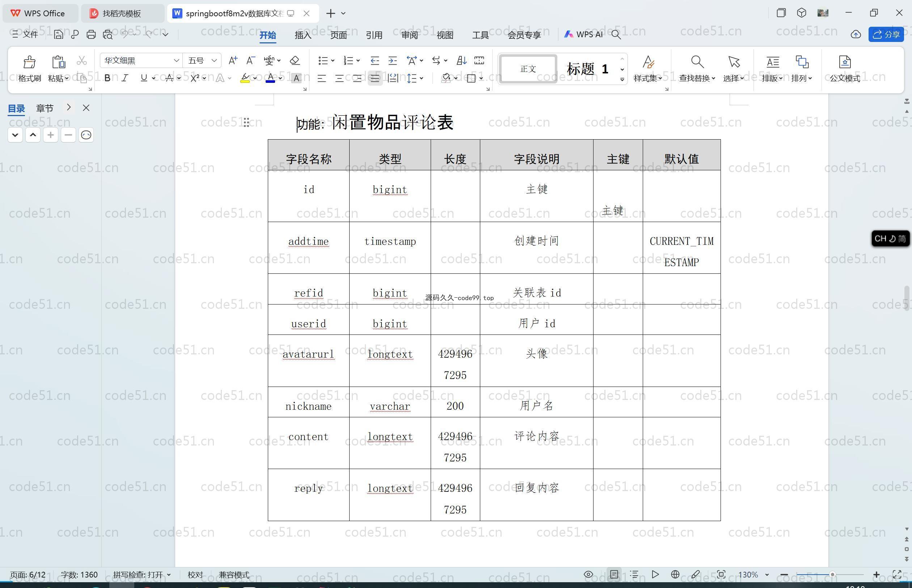This screenshot has width=912, height=588.
Task: Click the 分享 share button
Action: tap(886, 34)
